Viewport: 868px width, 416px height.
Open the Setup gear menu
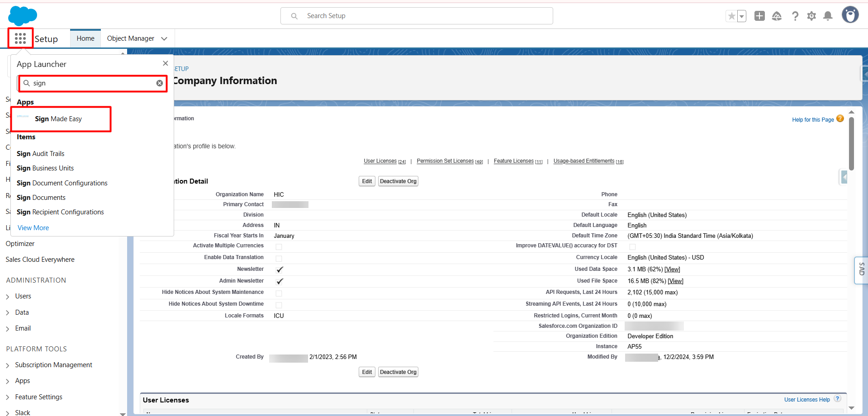(811, 16)
